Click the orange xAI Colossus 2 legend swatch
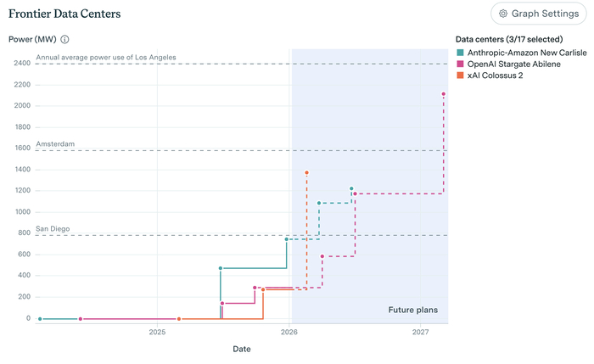Viewport: 594px width, 364px height. coord(460,76)
